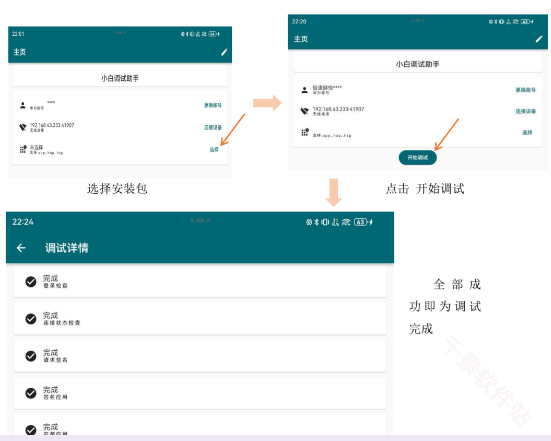
Task: Click the 192.168.43.233 address in the 22:20 screen
Action: click(338, 109)
